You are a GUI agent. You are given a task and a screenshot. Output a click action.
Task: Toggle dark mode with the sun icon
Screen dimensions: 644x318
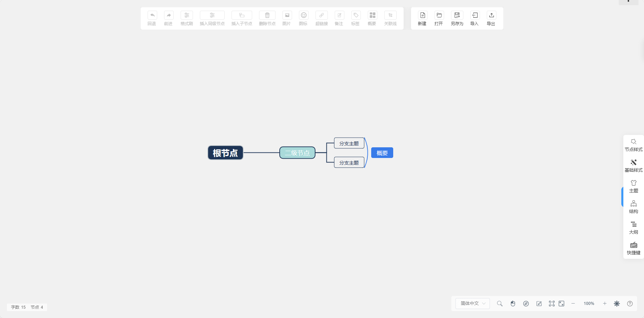click(616, 303)
